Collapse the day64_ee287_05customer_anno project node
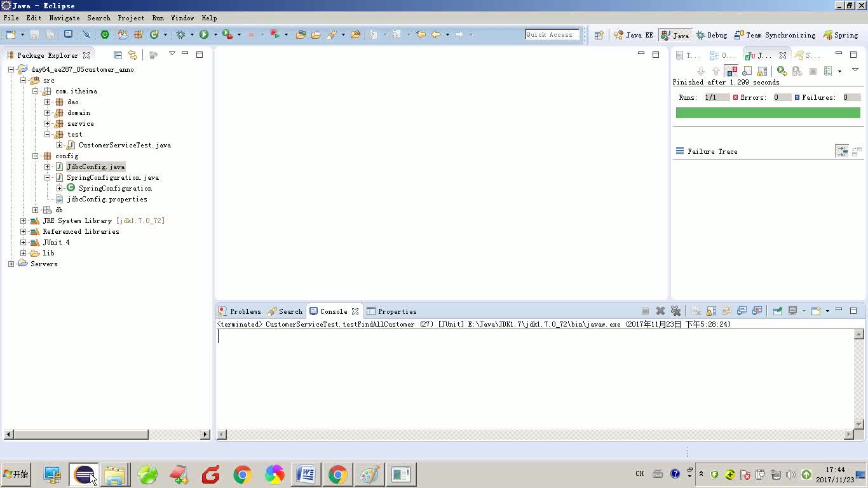Viewport: 868px width, 488px height. [x=11, y=69]
